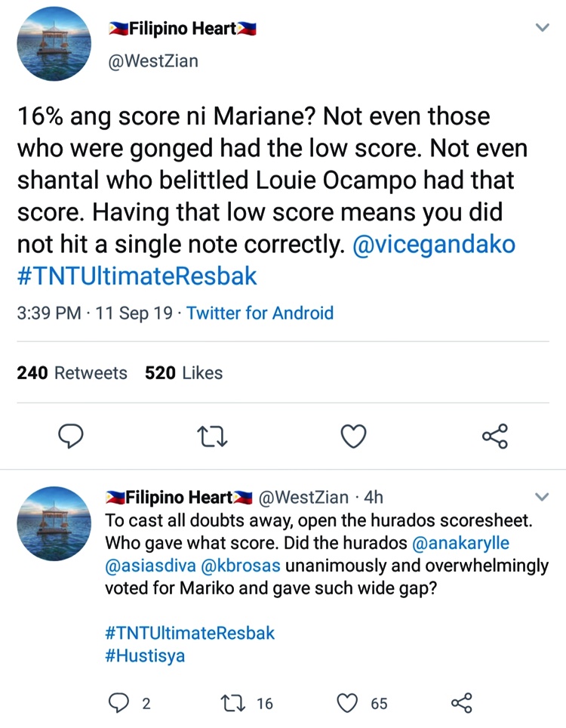Like the main tweet with heart icon
Image resolution: width=566 pixels, height=728 pixels.
(x=353, y=436)
